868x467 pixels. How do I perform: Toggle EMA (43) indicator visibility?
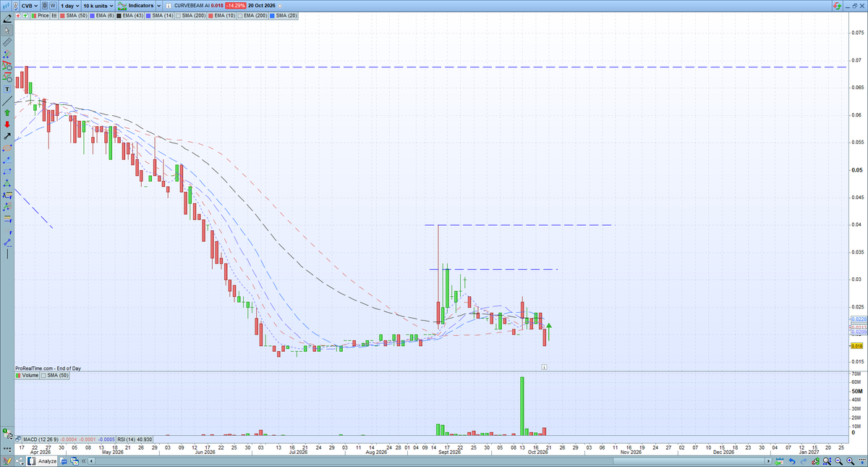(129, 15)
